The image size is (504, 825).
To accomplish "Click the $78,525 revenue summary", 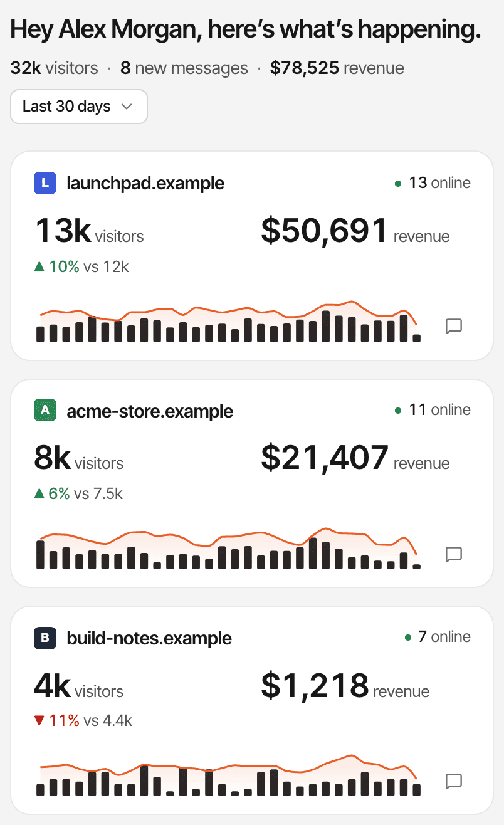I will click(337, 68).
